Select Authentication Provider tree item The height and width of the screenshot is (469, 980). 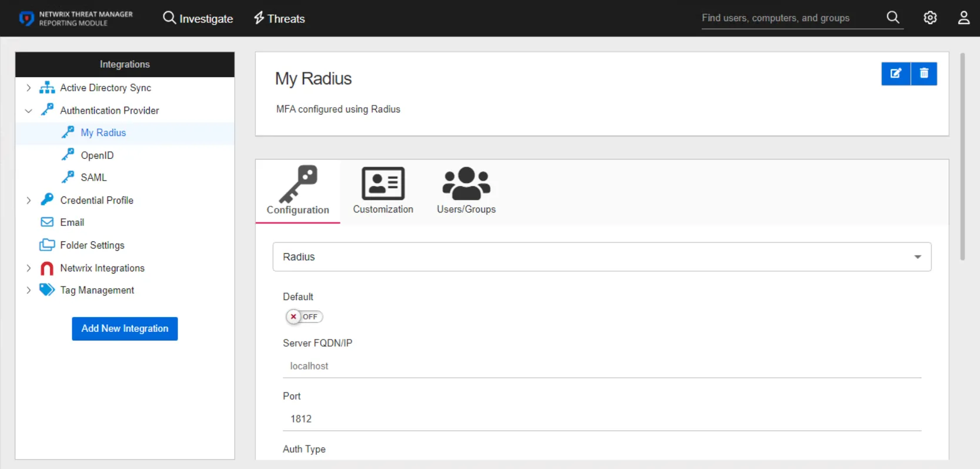[109, 111]
